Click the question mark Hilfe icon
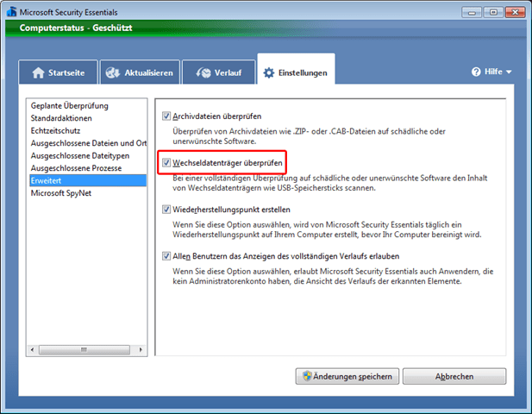This screenshot has width=532, height=414. (476, 72)
